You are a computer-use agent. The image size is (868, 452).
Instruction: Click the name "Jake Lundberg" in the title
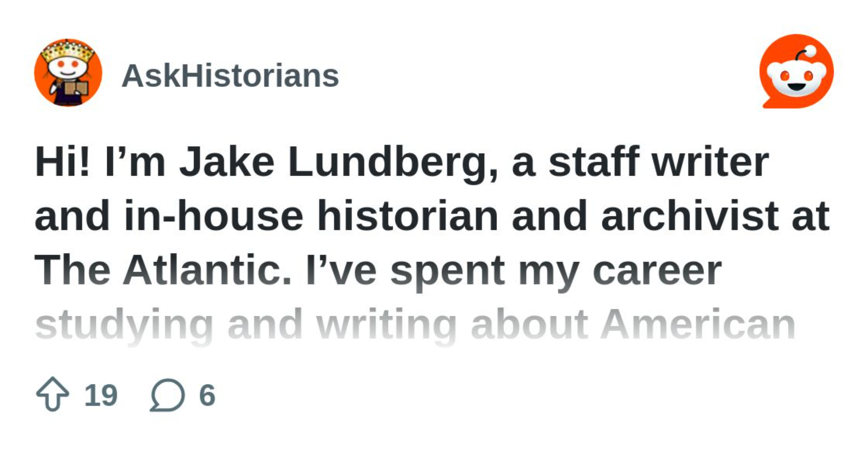pos(339,163)
